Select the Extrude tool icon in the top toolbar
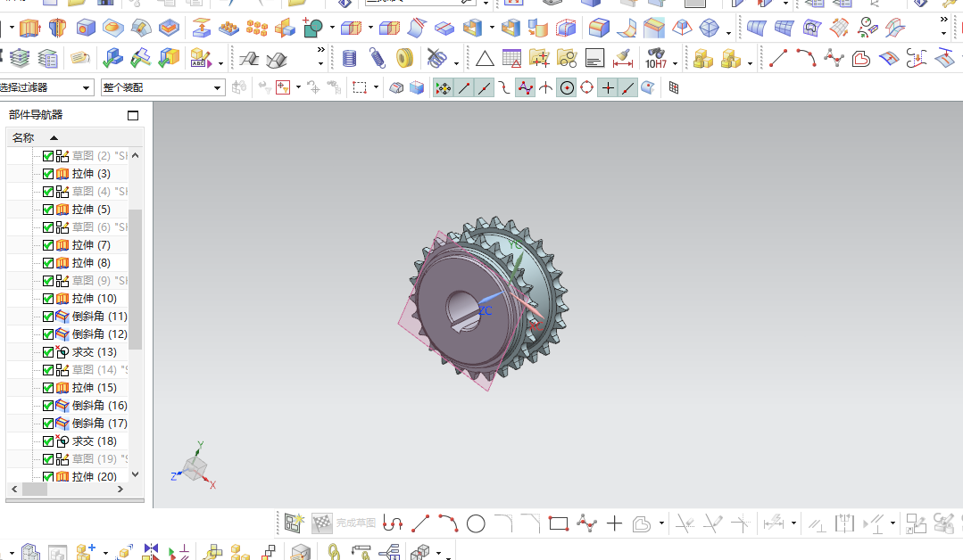Image resolution: width=963 pixels, height=560 pixels. pyautogui.click(x=29, y=28)
